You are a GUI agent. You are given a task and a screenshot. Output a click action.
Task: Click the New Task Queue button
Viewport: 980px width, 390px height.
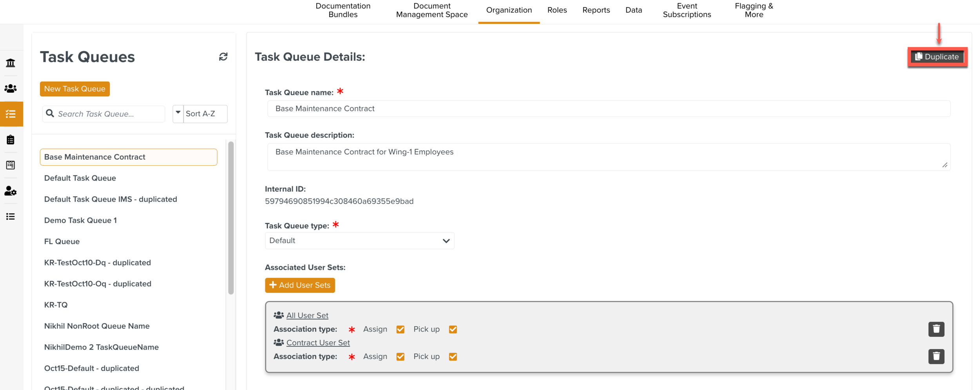74,89
